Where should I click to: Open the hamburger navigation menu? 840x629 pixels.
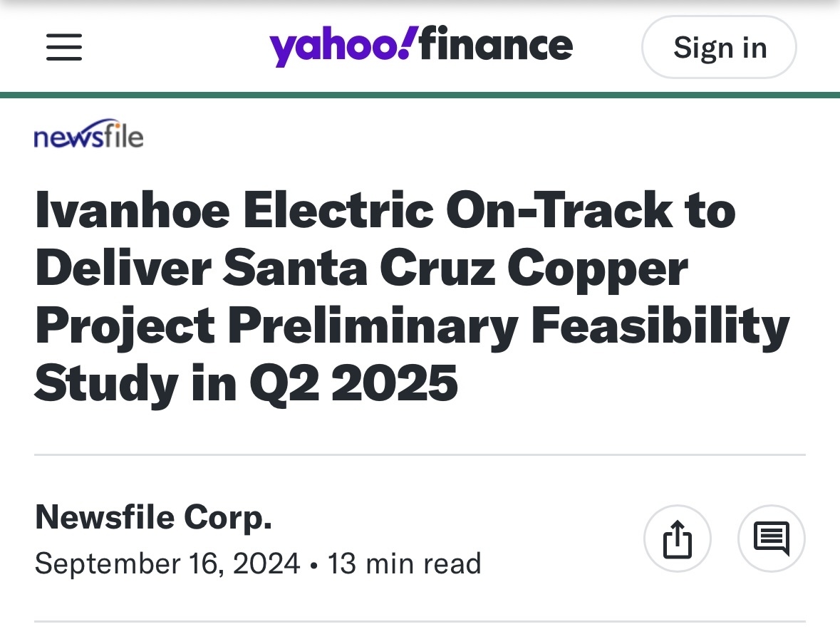[x=64, y=48]
